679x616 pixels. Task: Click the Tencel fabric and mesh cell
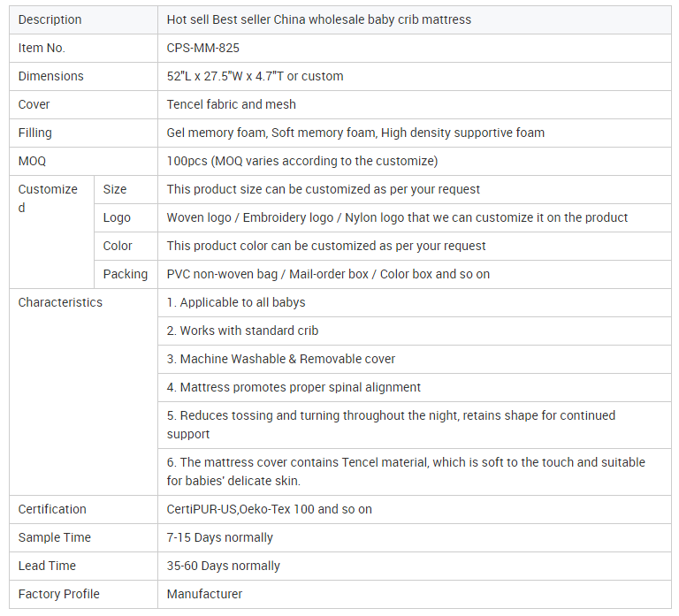tap(231, 104)
